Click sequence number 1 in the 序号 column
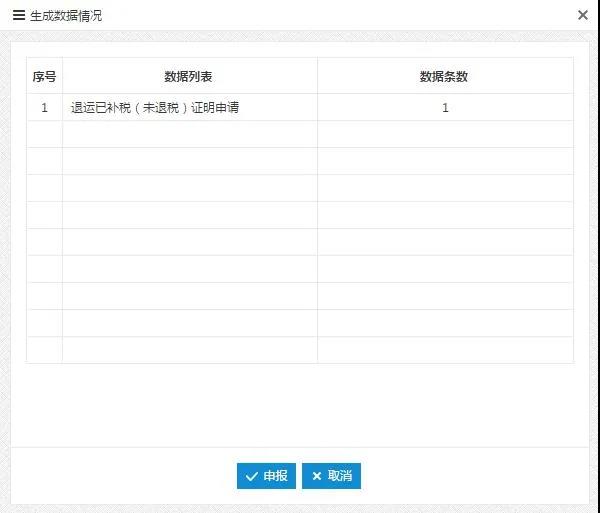The image size is (600, 513). [44, 108]
